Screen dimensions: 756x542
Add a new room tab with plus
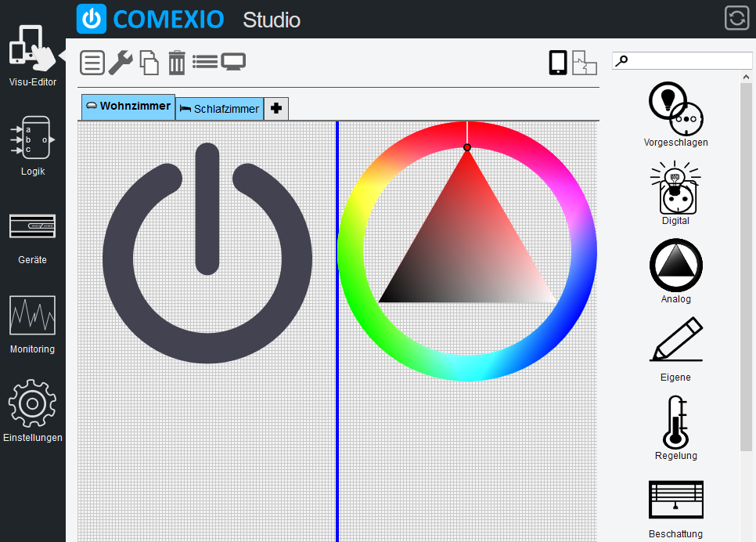tap(276, 109)
